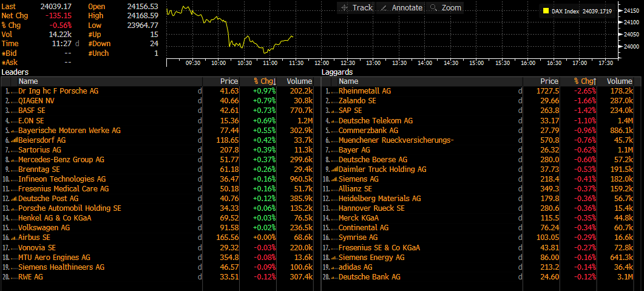The width and height of the screenshot is (644, 291).
Task: Click the bars icon next to Deutsche Post AG
Action: pyautogui.click(x=14, y=199)
